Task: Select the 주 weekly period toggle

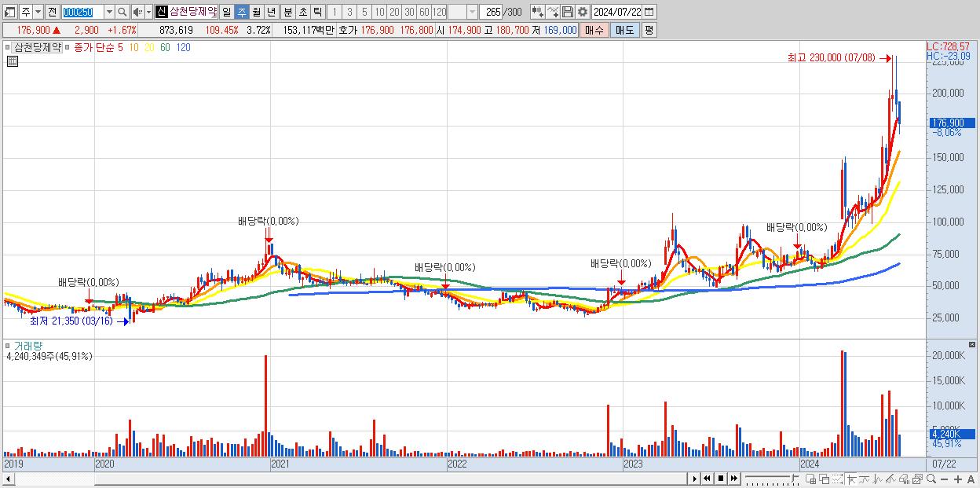Action: 241,12
